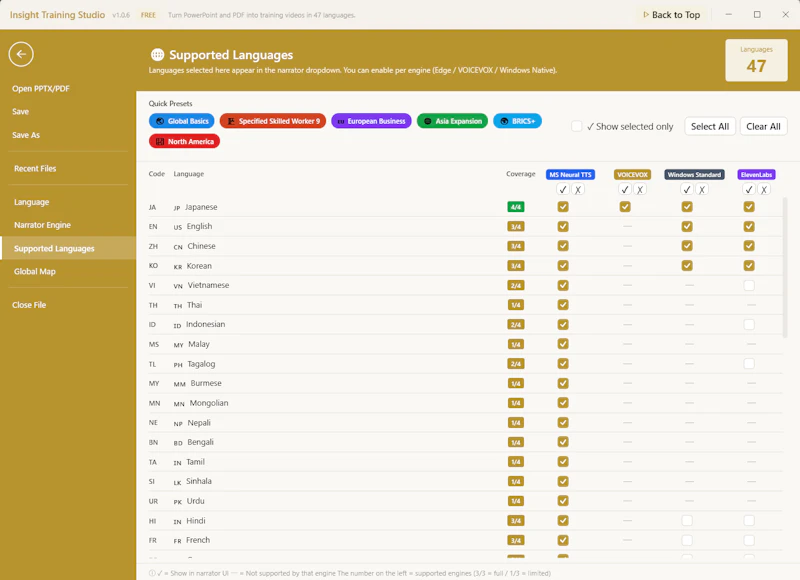The image size is (800, 580).
Task: Uncheck Korean for ElevenLabs
Action: coord(749,266)
